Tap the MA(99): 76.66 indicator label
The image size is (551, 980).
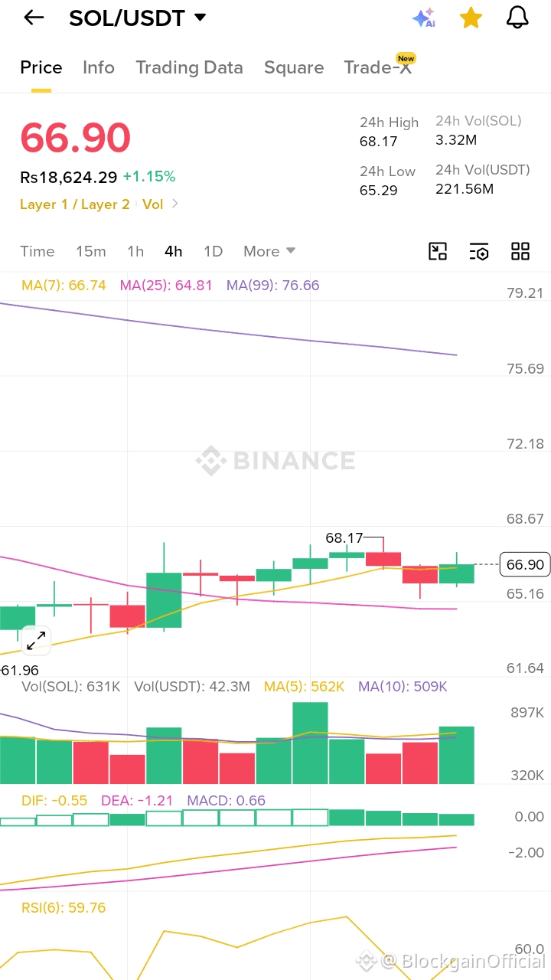272,286
